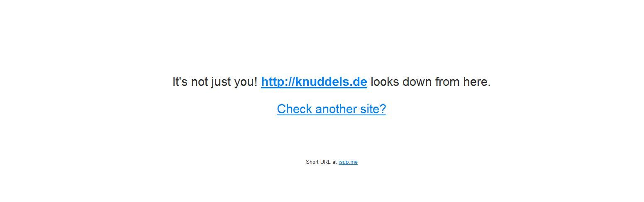This screenshot has width=644, height=202.
Task: Click the word "Check" in the blue link
Action: click(294, 109)
